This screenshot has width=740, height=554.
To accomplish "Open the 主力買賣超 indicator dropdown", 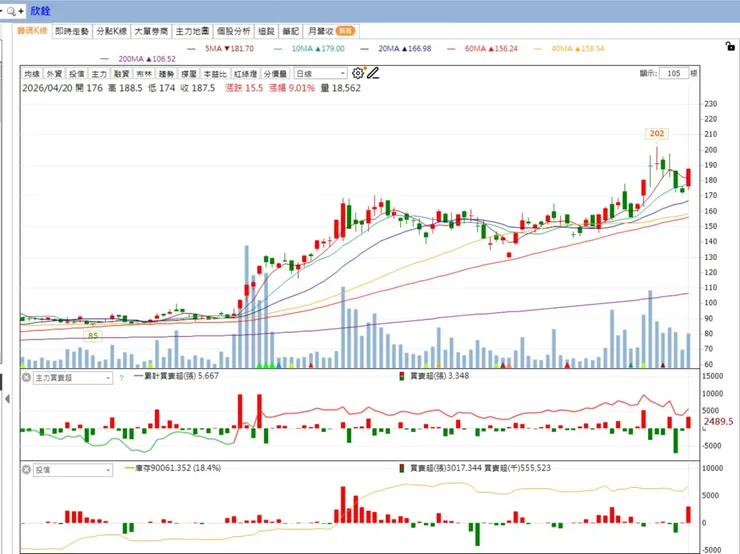I will [x=73, y=378].
